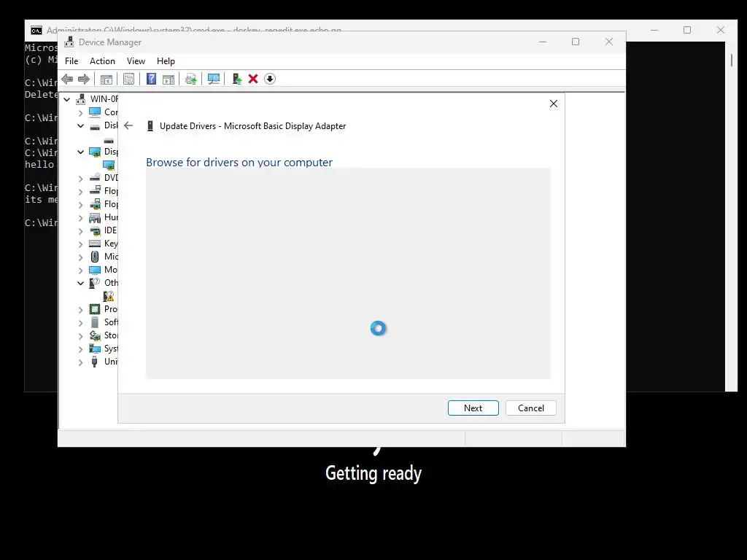The image size is (747, 560).
Task: Click the black down-arrow disable device icon
Action: (270, 79)
